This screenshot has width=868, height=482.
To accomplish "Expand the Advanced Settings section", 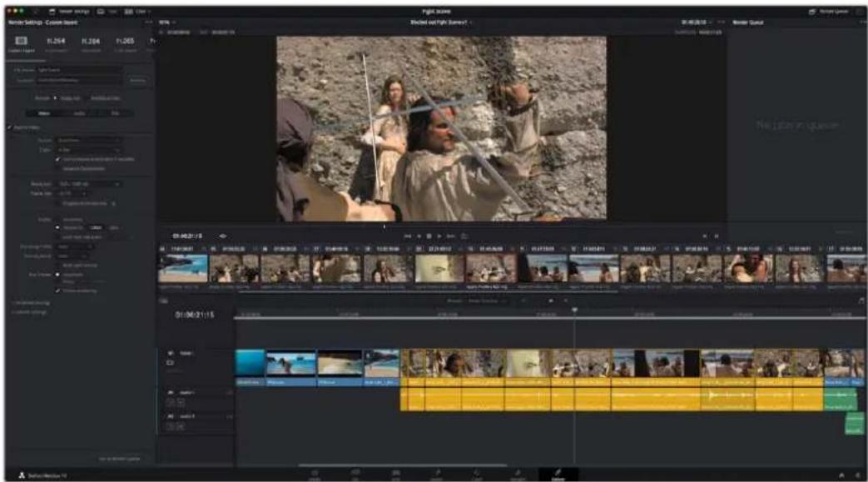I will (x=31, y=303).
